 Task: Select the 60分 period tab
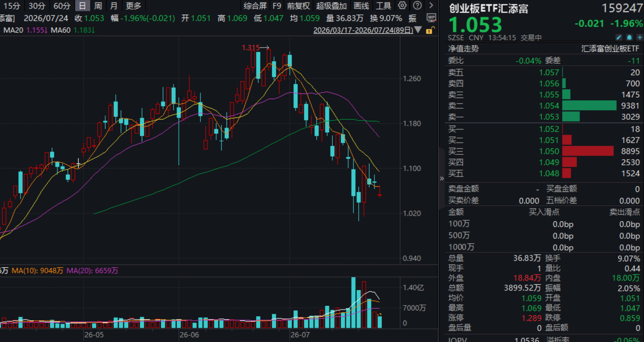62,6
